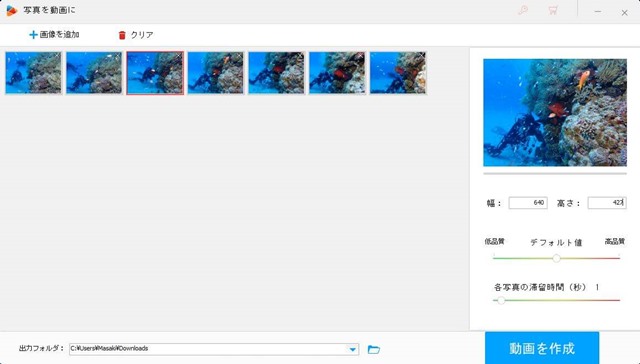This screenshot has width=640, height=364.
Task: Click the large preview image
Action: tap(555, 113)
